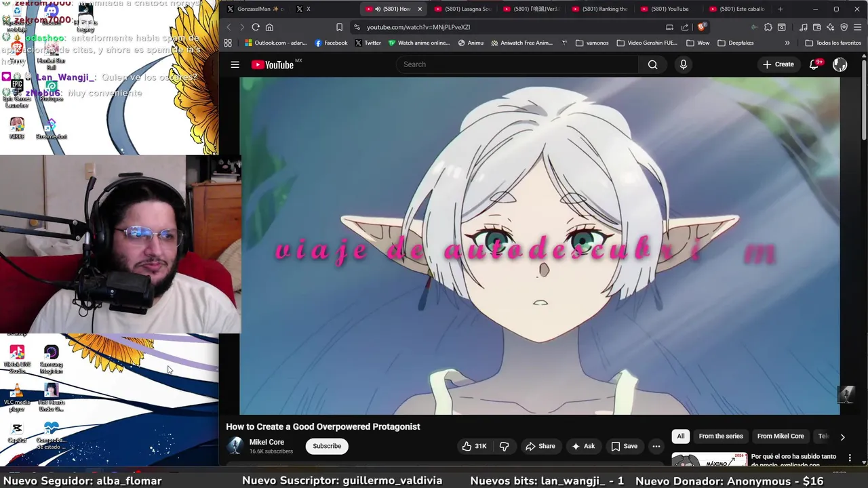Click the YouTube search magnifier button
Image resolution: width=868 pixels, height=488 pixels.
point(652,64)
